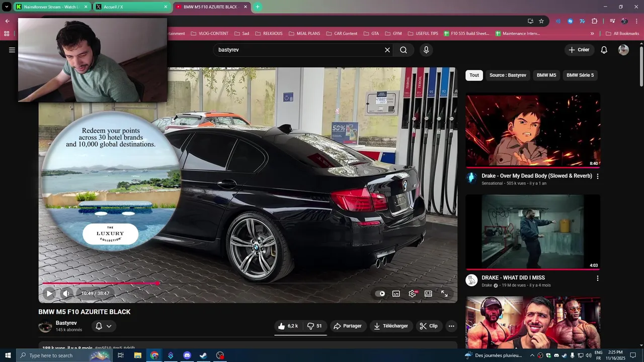Open the Shazam extension icon
This screenshot has height=362, width=644.
pos(570,21)
